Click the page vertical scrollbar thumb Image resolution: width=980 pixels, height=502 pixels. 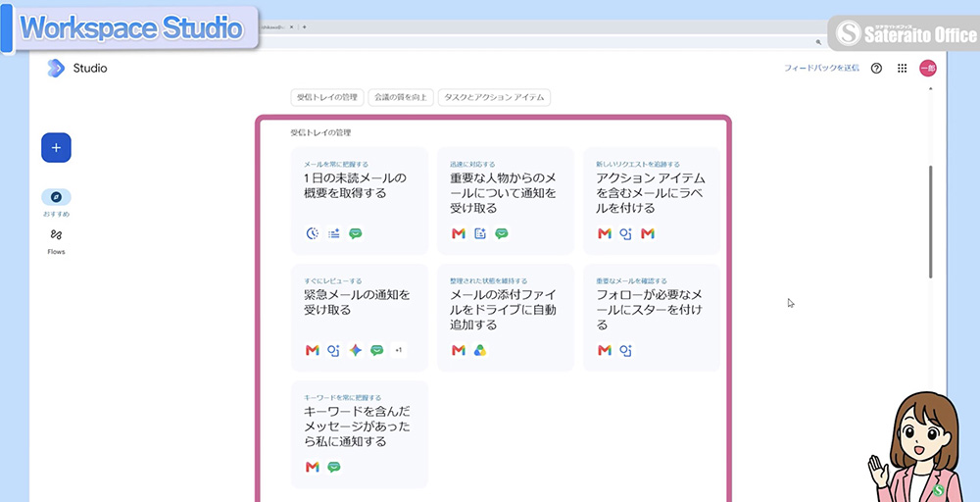coord(930,222)
